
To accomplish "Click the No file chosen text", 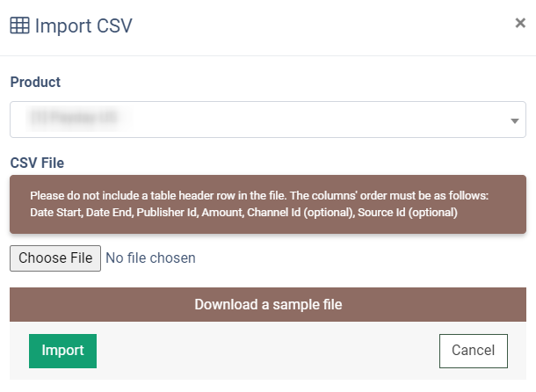I will pos(150,258).
